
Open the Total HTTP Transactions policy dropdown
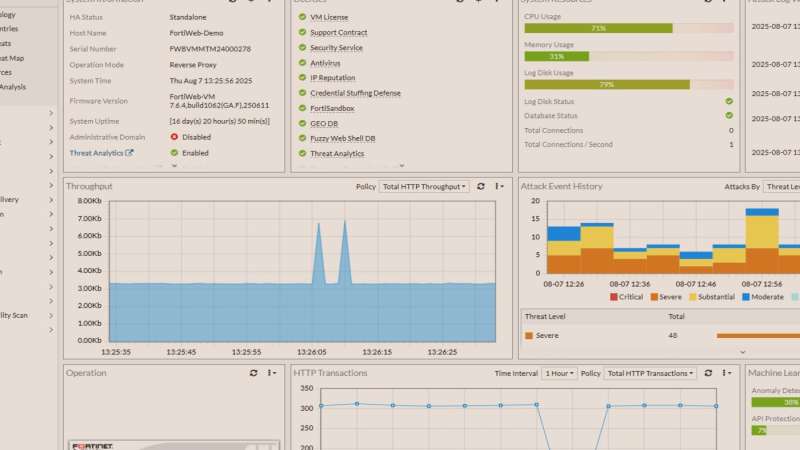click(650, 373)
